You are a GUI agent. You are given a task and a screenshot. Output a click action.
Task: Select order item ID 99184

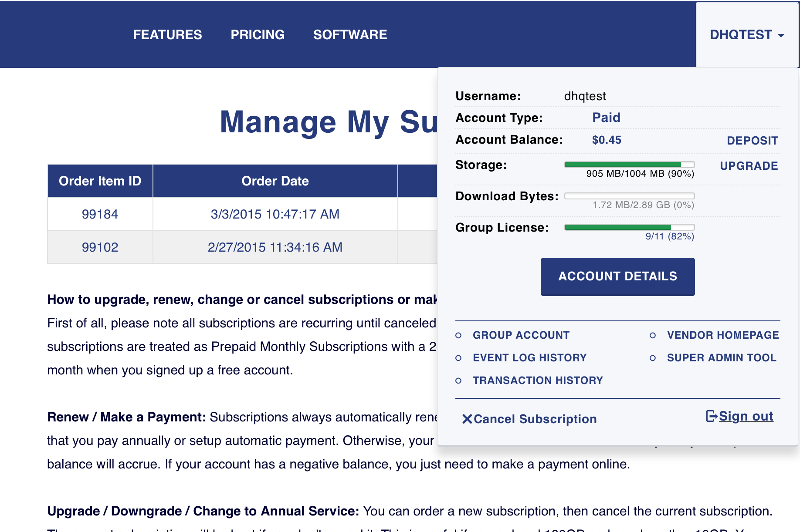[100, 214]
